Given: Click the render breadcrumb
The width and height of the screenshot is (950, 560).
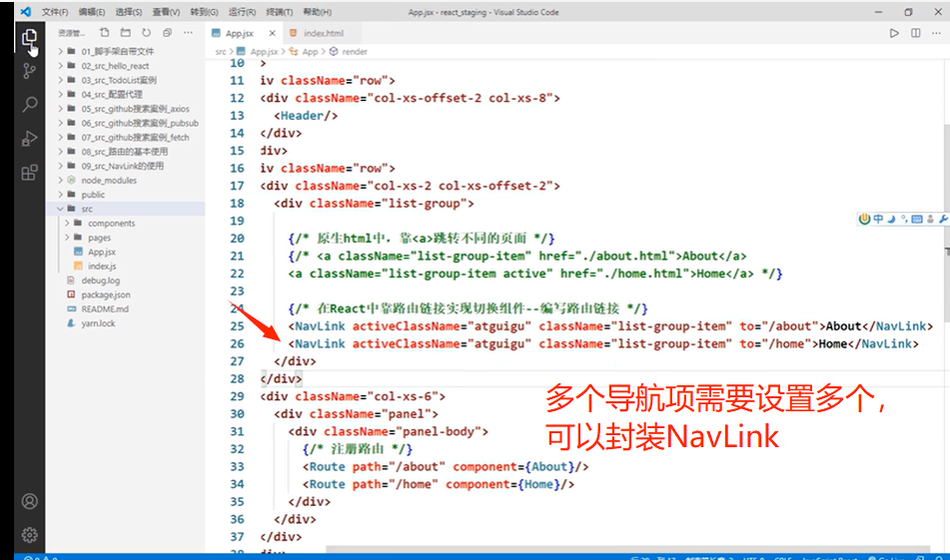Looking at the screenshot, I should (x=355, y=52).
